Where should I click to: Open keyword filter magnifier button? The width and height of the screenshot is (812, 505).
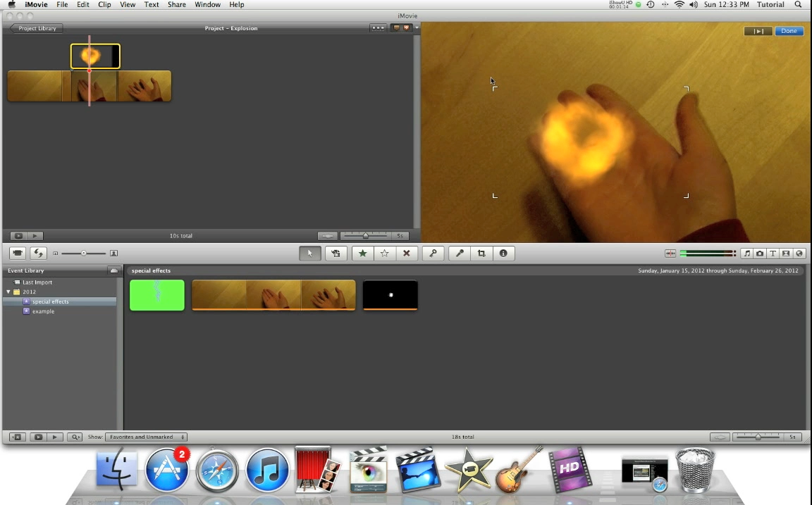pyautogui.click(x=75, y=437)
